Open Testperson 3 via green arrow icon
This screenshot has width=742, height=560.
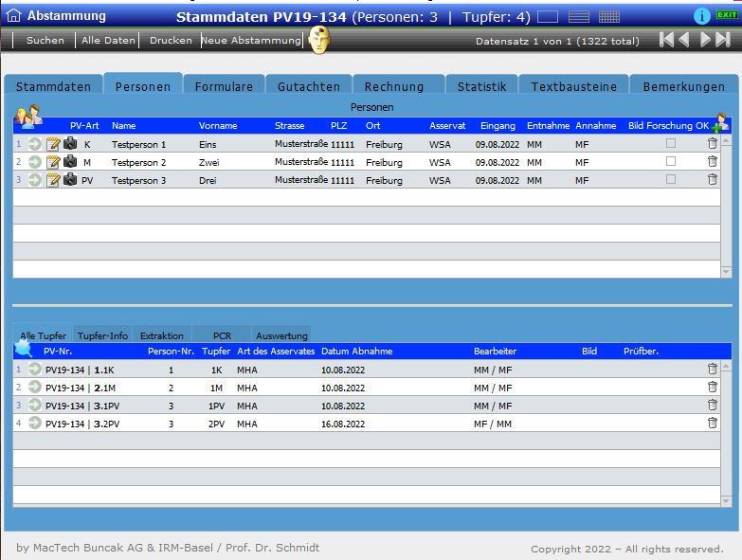tap(34, 180)
